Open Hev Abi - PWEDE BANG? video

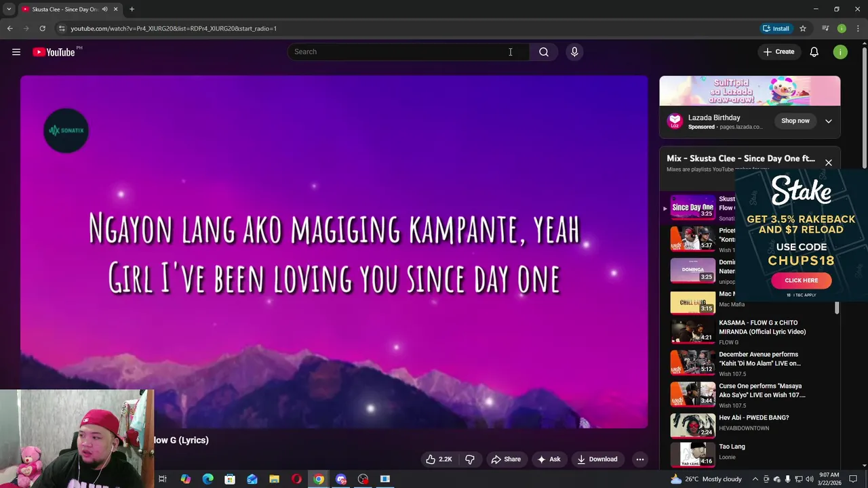coord(753,418)
